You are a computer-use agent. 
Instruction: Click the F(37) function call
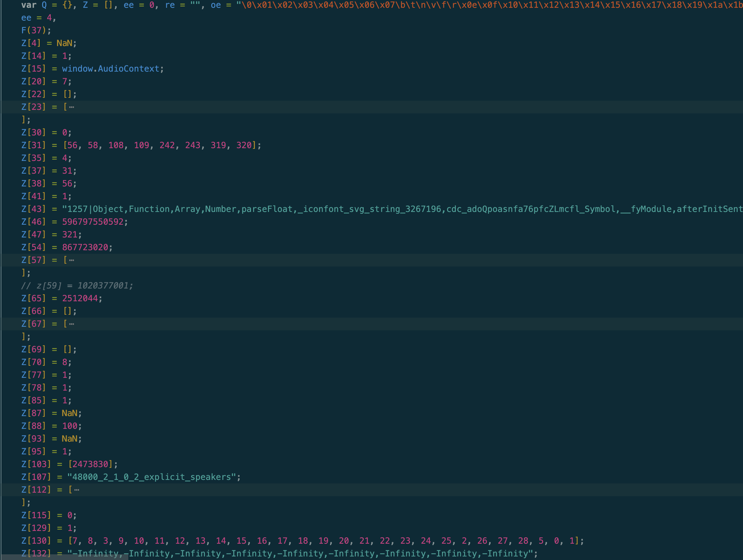[x=34, y=30]
